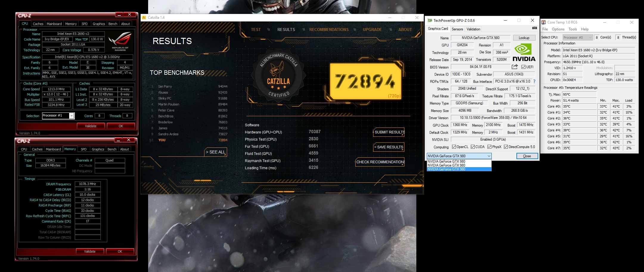Pick the highlighted GTX 980 list entry
Screen dimensions: 644x272
click(x=459, y=169)
